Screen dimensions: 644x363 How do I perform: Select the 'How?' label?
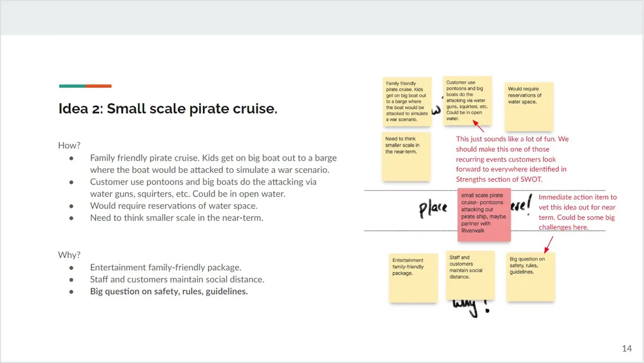[69, 145]
